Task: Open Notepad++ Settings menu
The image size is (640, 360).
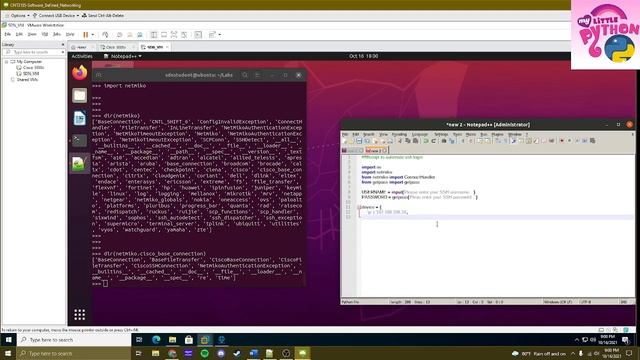Action: (x=441, y=134)
